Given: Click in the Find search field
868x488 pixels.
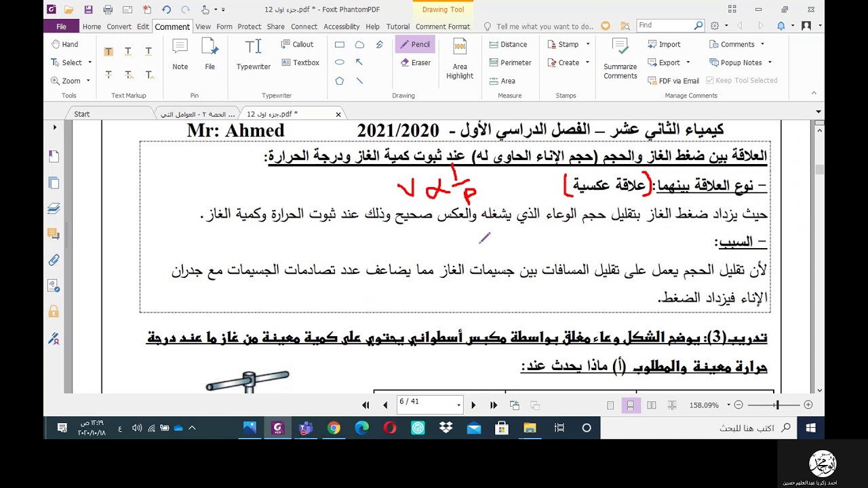Looking at the screenshot, I should tap(665, 25).
